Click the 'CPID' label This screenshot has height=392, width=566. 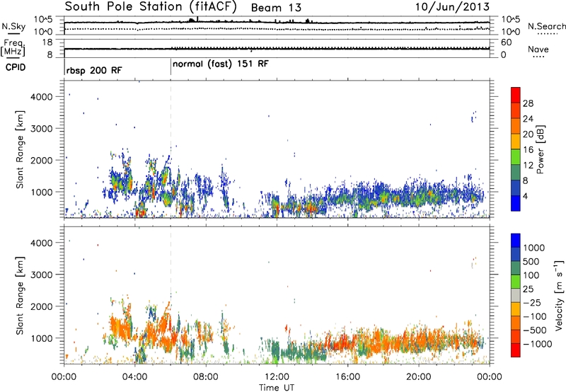click(x=16, y=67)
